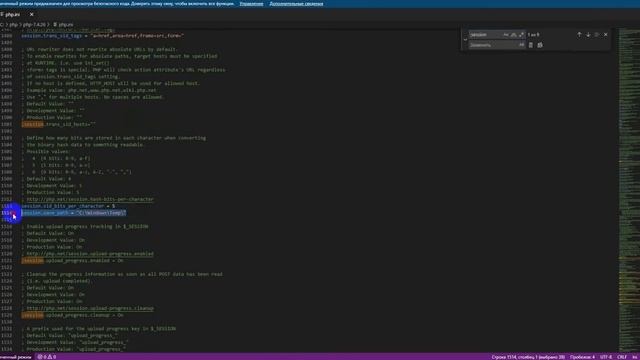
Task: Click the session.sid_bits_per_character = 5 line
Action: [68, 206]
